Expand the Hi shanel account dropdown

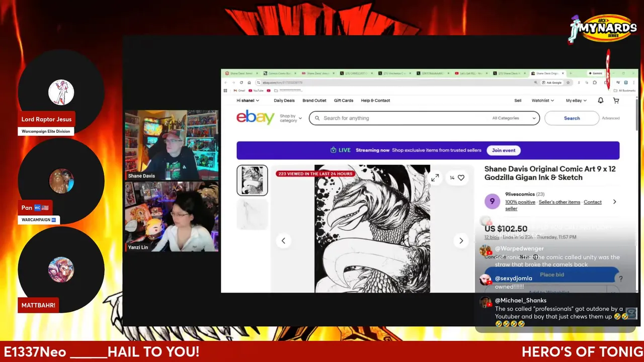[x=248, y=101]
